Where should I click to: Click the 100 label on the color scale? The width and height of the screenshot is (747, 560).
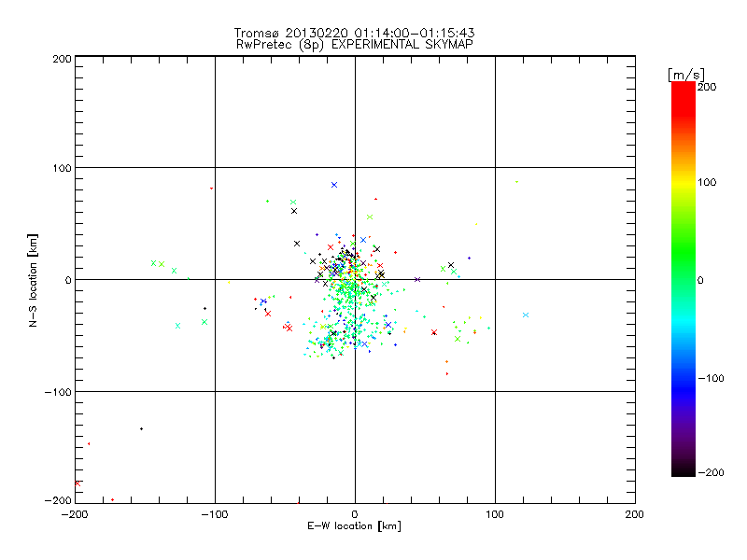[x=707, y=182]
